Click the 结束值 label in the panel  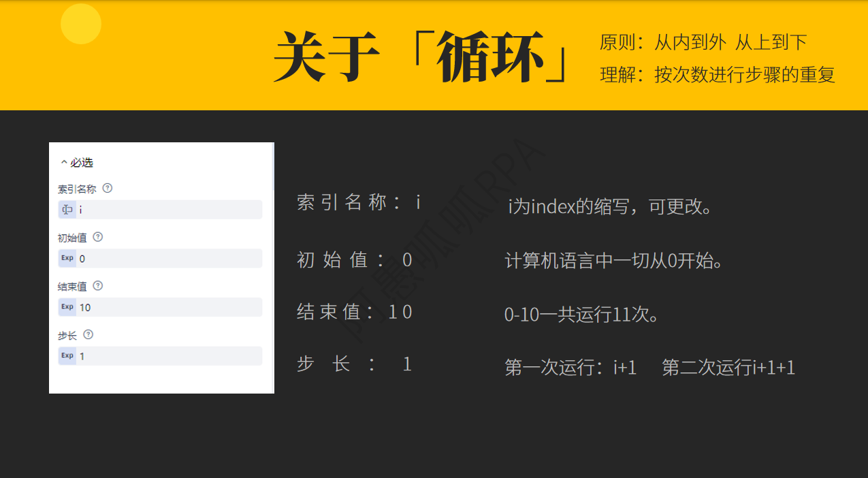point(72,287)
